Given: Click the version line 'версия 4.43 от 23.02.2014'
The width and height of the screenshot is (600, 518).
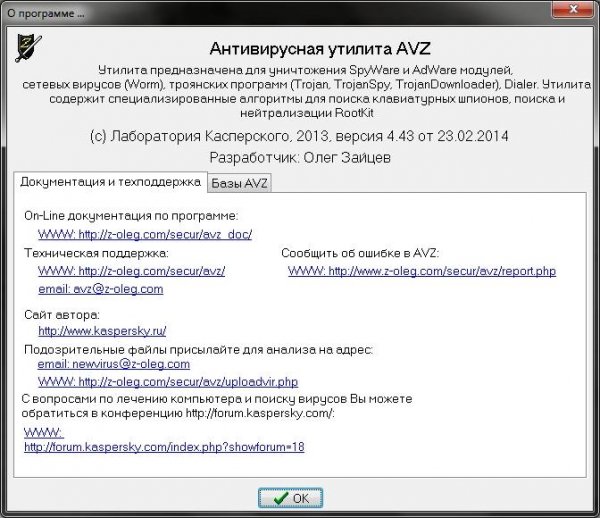Looking at the screenshot, I should pos(422,136).
